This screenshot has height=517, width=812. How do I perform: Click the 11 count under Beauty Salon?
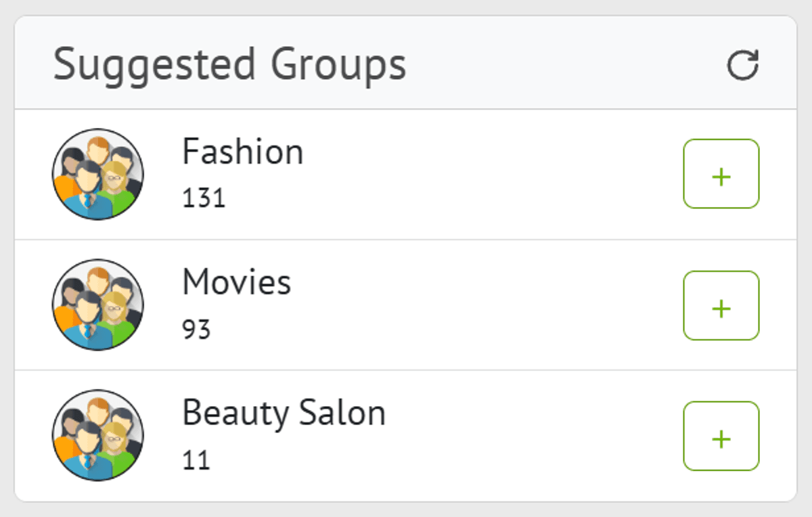pos(196,460)
